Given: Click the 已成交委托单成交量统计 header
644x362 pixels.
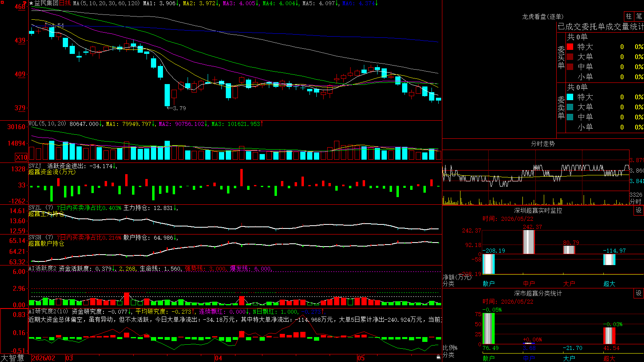Looking at the screenshot, I should click(x=601, y=27).
